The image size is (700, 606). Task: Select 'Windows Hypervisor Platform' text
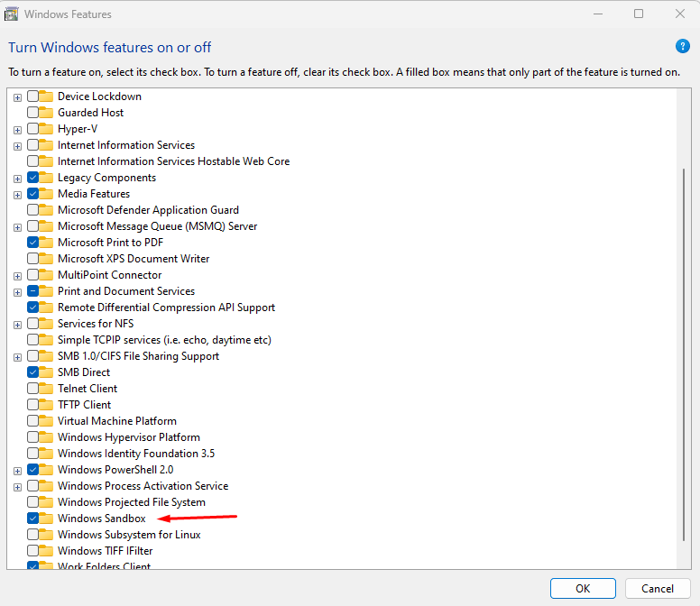(129, 436)
